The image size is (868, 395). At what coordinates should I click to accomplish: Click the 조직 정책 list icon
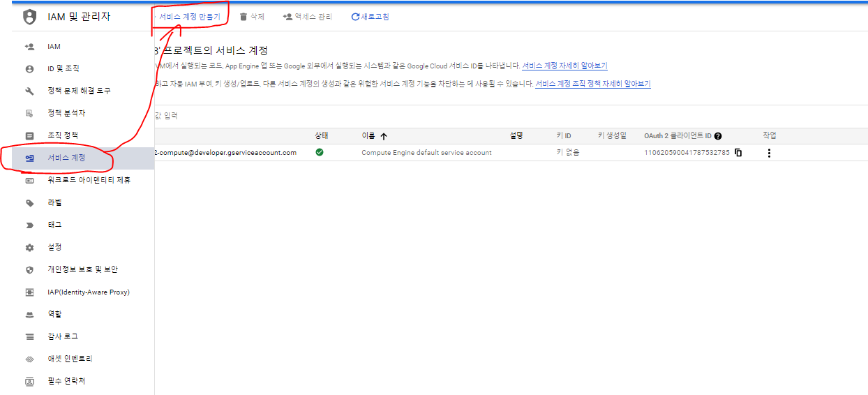[29, 135]
